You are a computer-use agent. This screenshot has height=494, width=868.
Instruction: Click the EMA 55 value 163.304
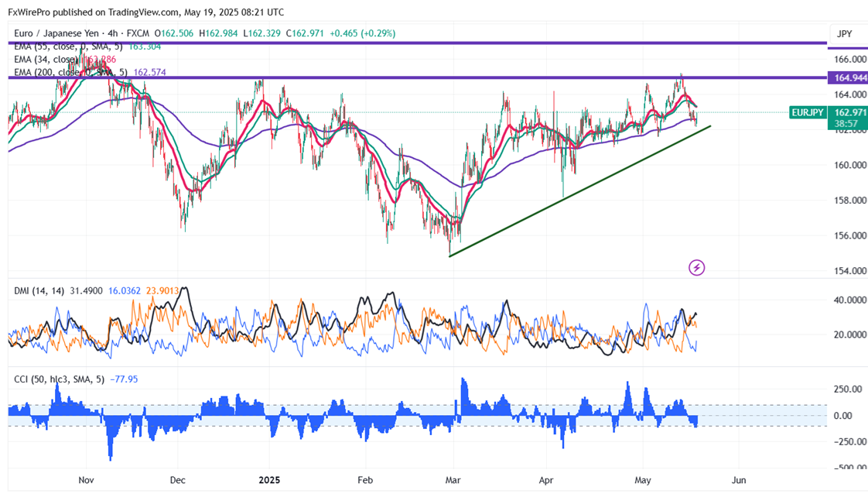[x=145, y=46]
